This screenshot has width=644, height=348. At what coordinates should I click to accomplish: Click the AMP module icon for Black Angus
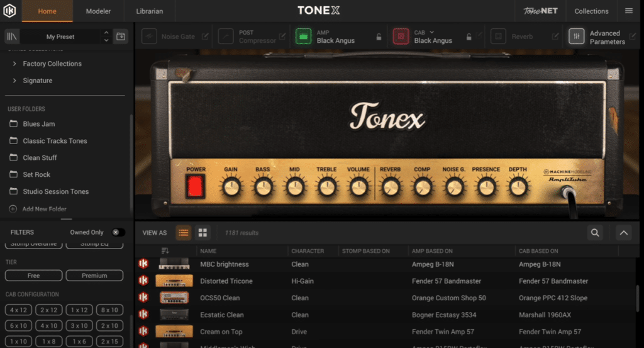click(x=304, y=36)
